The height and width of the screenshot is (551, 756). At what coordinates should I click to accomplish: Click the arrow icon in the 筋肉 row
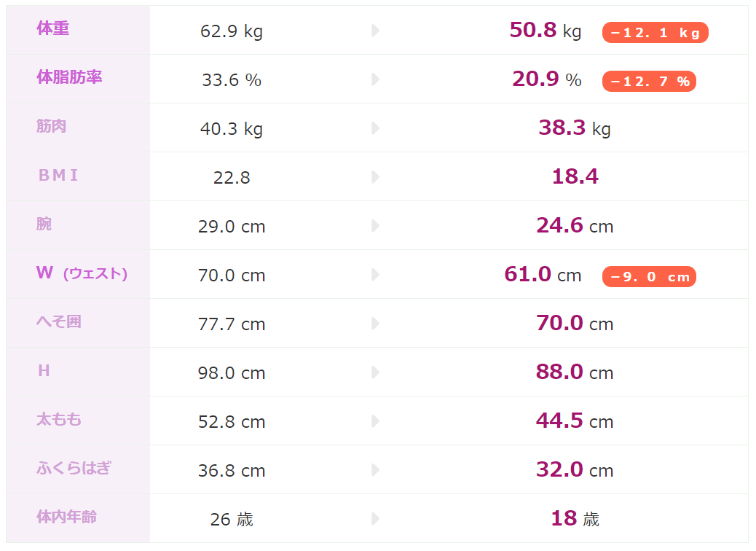(376, 128)
